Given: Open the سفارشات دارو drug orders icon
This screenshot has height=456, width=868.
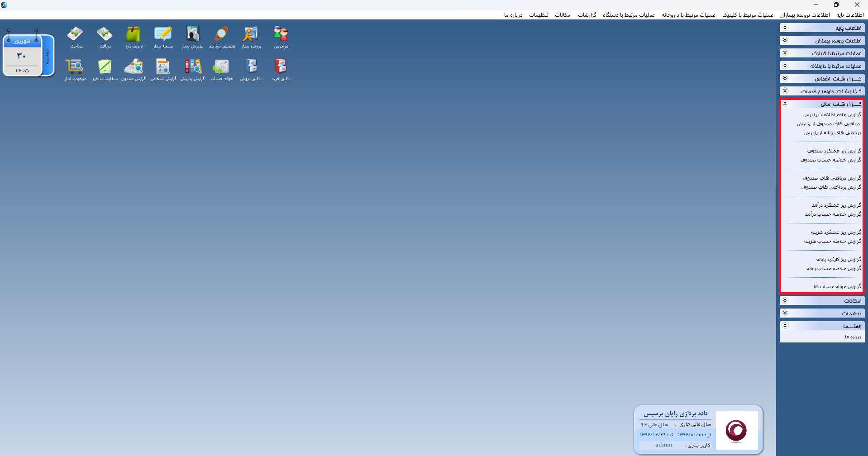Looking at the screenshot, I should click(x=105, y=69).
